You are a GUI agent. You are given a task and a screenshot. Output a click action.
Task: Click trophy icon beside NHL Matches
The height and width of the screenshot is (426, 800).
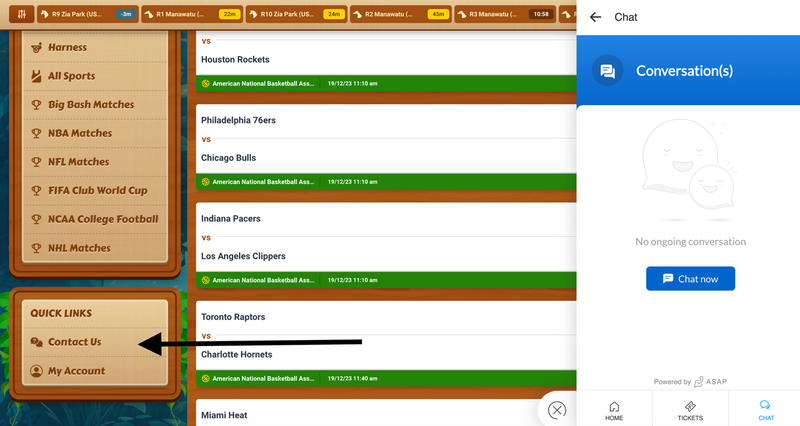tap(36, 248)
